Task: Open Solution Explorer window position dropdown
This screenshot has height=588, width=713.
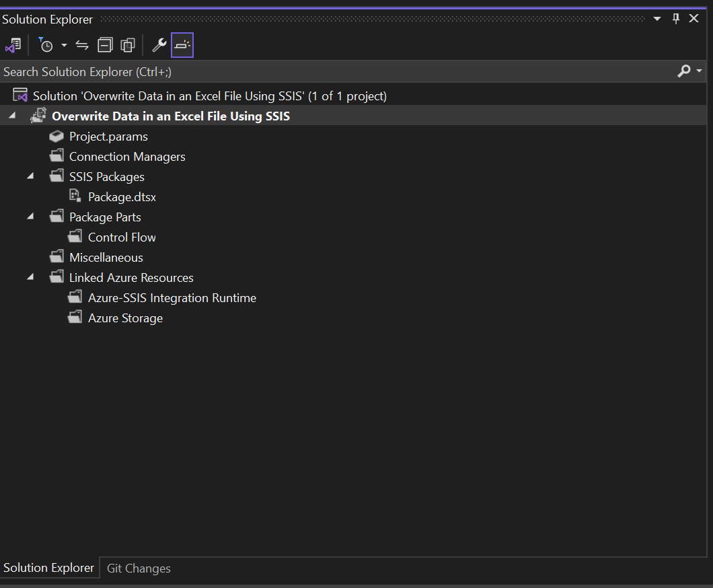Action: pos(657,19)
